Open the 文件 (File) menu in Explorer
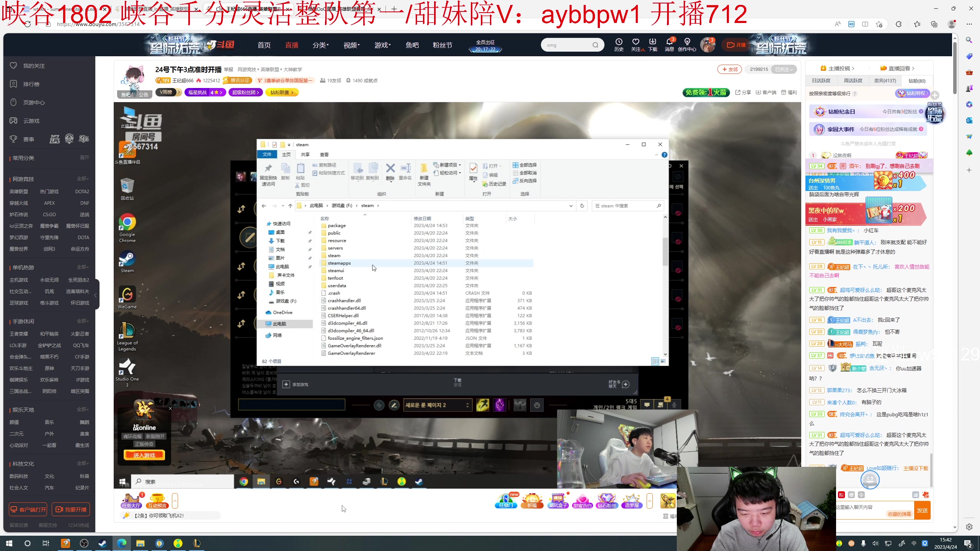The width and height of the screenshot is (980, 551). point(267,154)
